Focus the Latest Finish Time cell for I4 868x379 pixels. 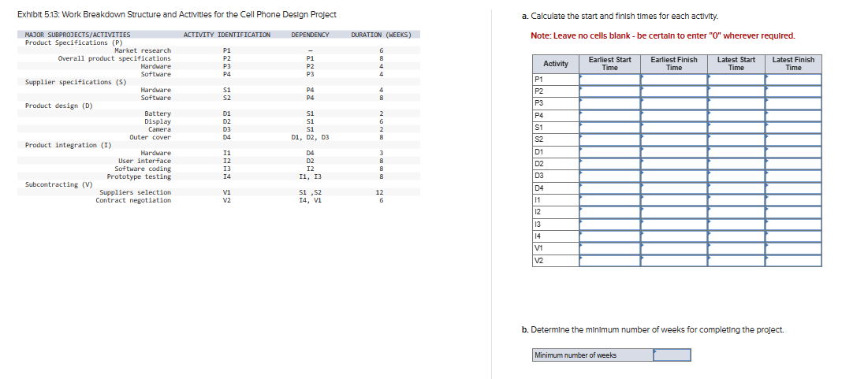point(794,237)
